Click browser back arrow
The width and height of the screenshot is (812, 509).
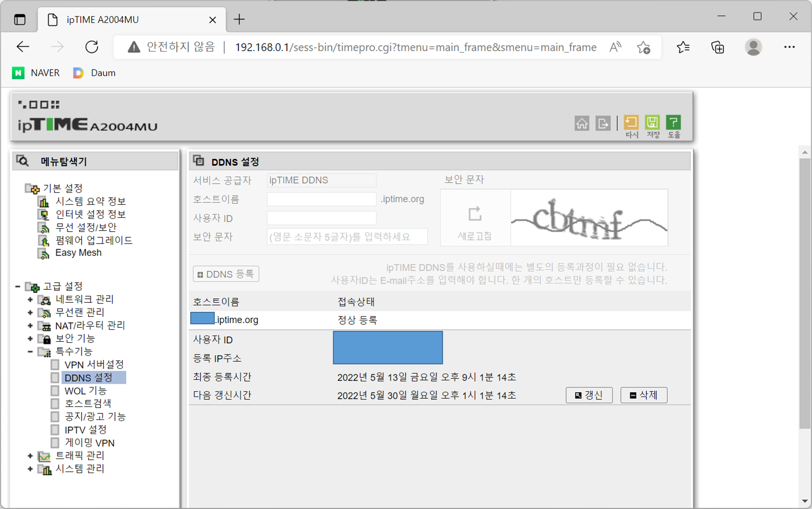coord(23,47)
